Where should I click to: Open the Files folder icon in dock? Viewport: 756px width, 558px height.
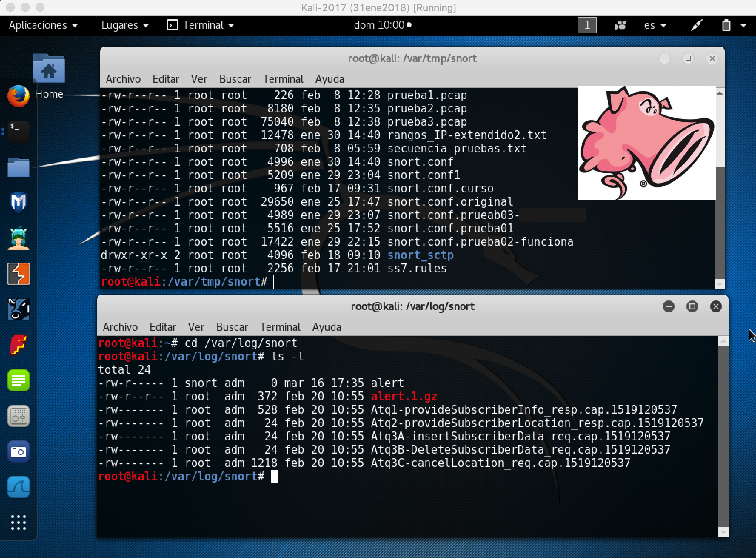point(18,167)
